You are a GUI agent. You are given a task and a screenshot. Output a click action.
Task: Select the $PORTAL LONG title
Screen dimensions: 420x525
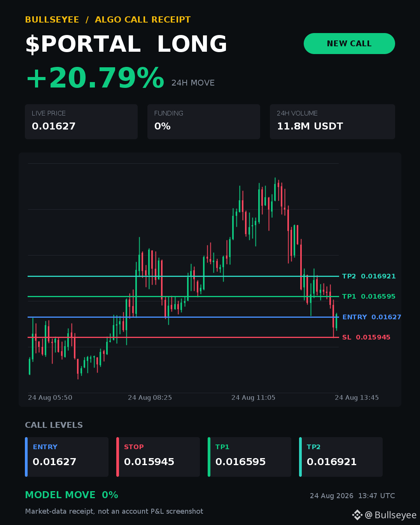click(x=126, y=44)
